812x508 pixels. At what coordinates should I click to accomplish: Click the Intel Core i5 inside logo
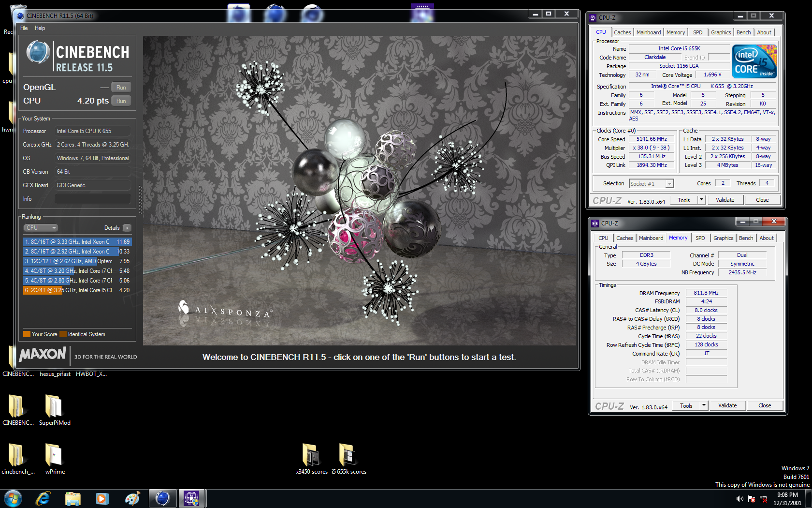coord(754,61)
